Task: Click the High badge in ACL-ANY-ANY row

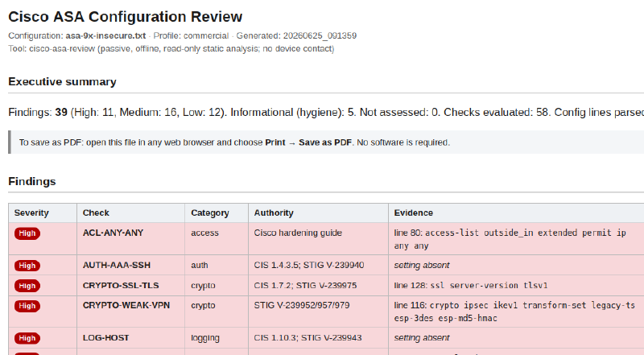Action: pos(27,233)
